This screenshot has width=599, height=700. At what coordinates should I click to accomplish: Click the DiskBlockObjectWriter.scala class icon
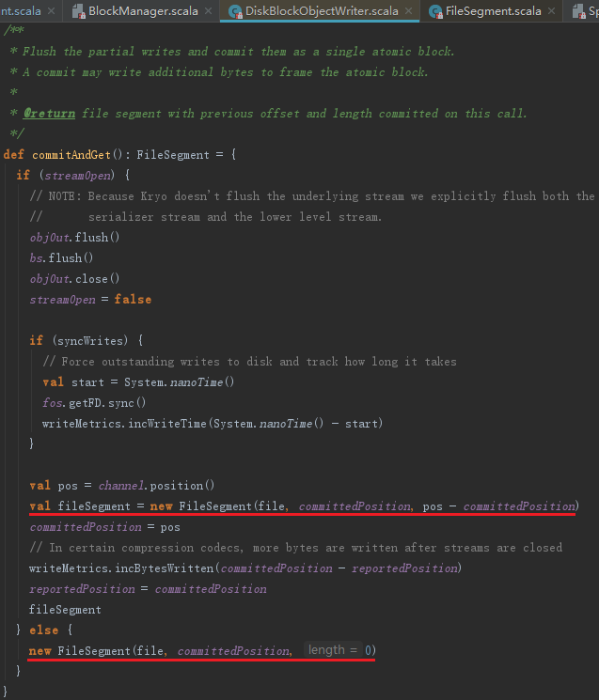[235, 11]
